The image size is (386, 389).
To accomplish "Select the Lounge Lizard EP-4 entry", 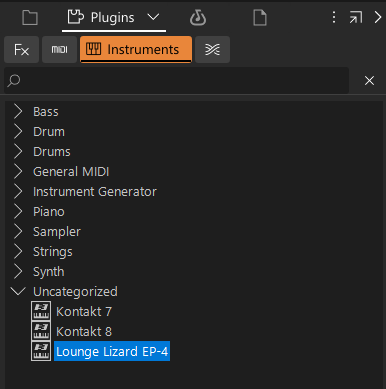I will coord(112,351).
